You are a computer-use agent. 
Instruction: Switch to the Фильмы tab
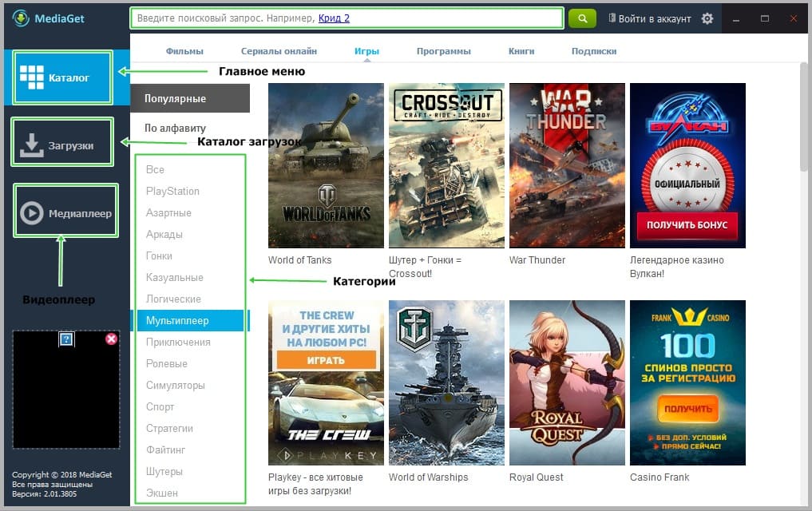(x=184, y=51)
